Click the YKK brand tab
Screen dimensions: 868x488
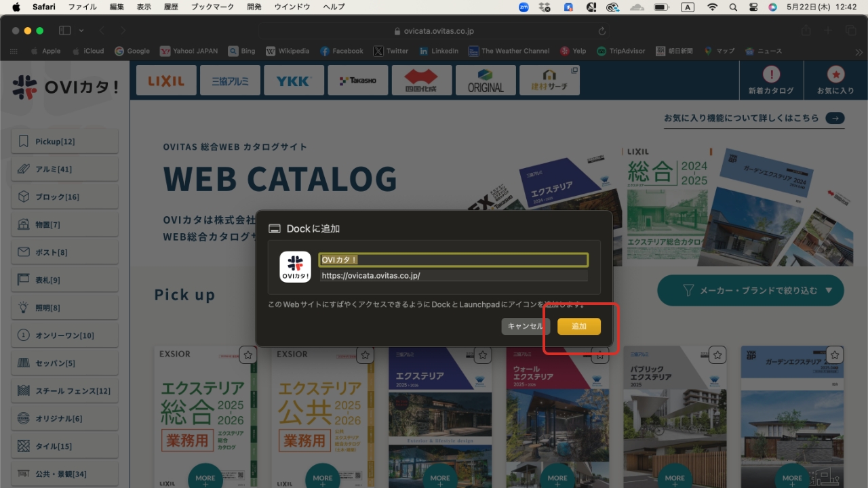[294, 80]
